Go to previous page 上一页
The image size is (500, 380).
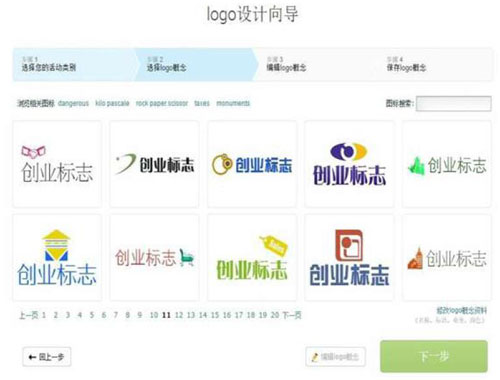pos(29,315)
